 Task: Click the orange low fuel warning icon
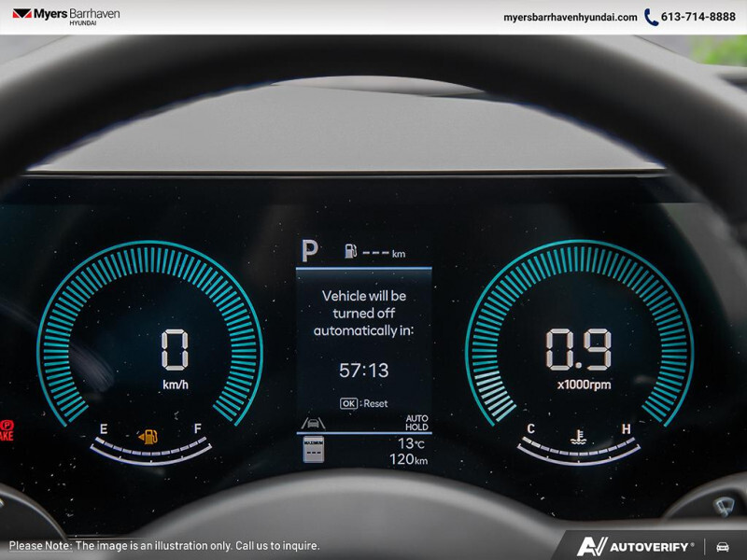coord(148,436)
